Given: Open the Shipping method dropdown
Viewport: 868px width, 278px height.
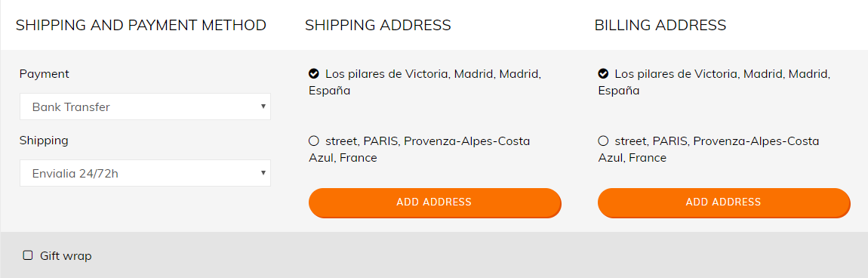Looking at the screenshot, I should coord(145,173).
